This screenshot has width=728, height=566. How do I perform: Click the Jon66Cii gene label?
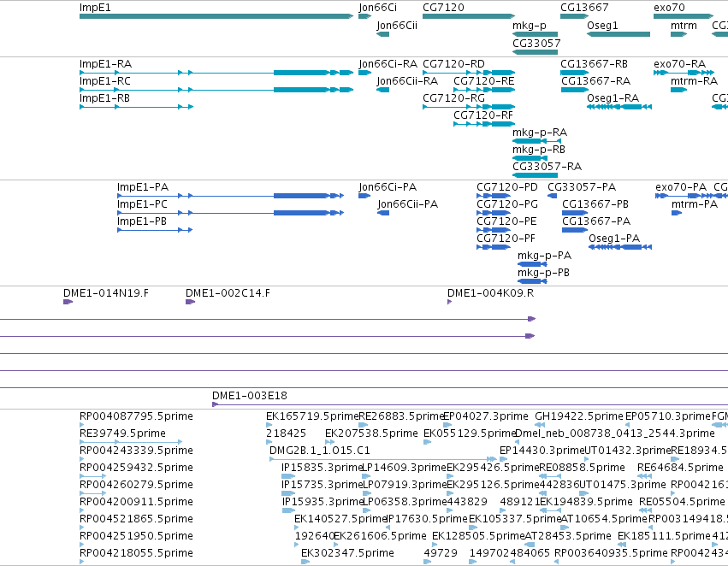point(397,25)
